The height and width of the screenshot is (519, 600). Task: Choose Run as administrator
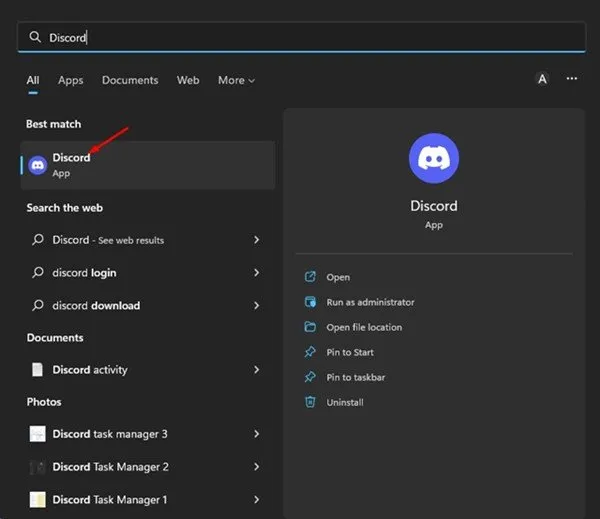[370, 302]
